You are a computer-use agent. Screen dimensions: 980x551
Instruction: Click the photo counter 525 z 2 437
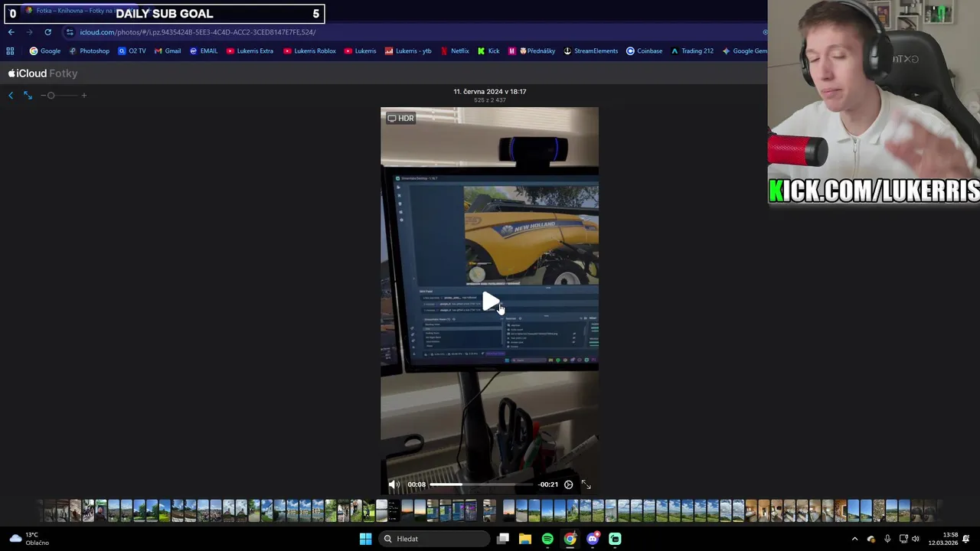click(490, 100)
